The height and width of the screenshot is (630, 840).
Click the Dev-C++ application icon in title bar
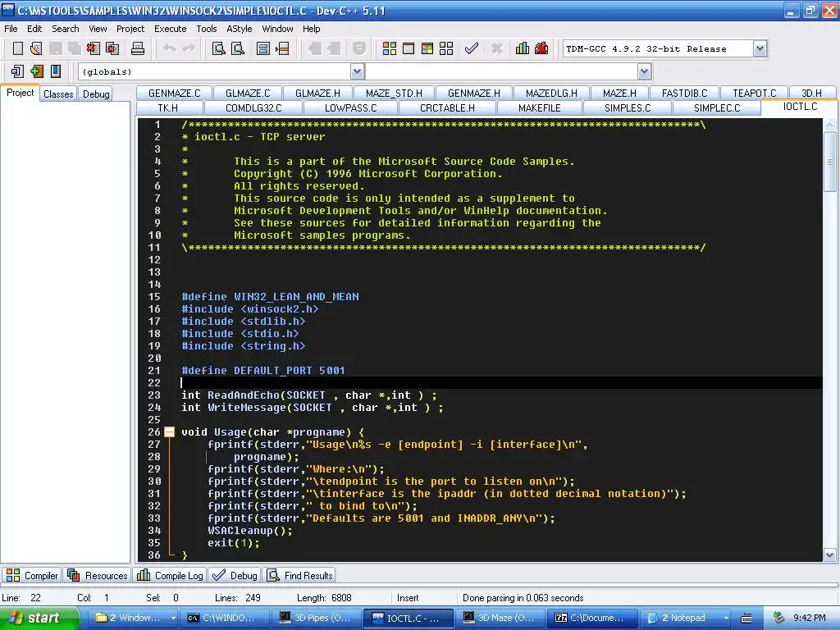click(x=8, y=10)
